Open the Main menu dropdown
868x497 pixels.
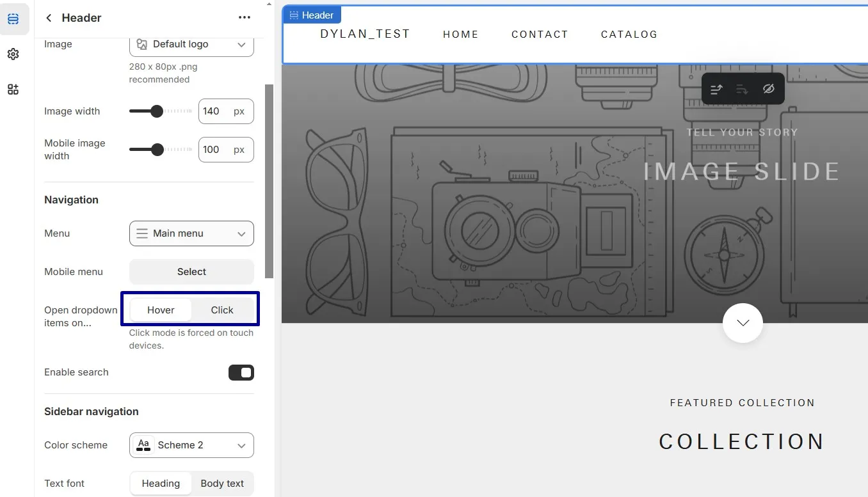tap(191, 233)
